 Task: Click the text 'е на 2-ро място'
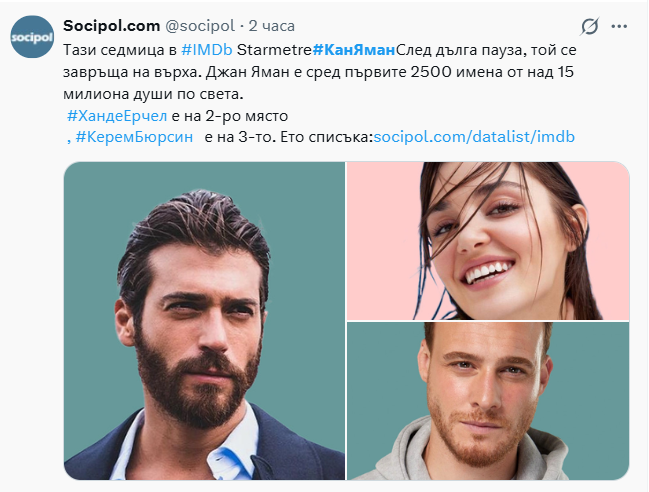(x=229, y=116)
